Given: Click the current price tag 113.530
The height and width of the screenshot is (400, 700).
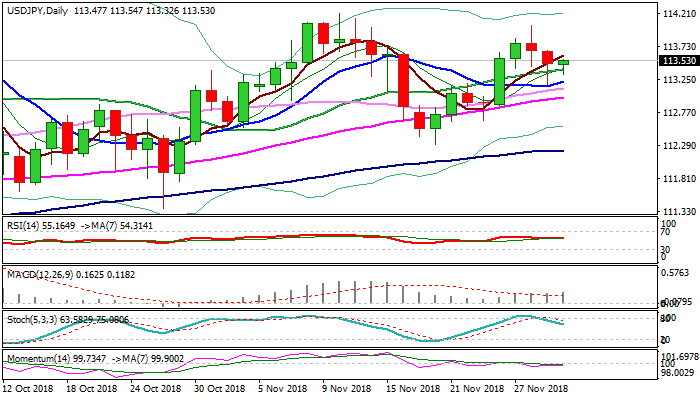Looking at the screenshot, I should click(x=679, y=61).
